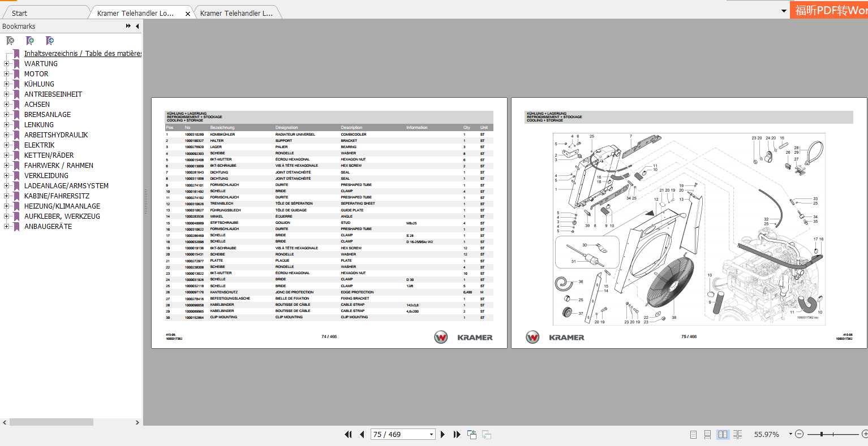Expand the BREMSANLAGE bookmark
This screenshot has height=446, width=868.
(6, 115)
